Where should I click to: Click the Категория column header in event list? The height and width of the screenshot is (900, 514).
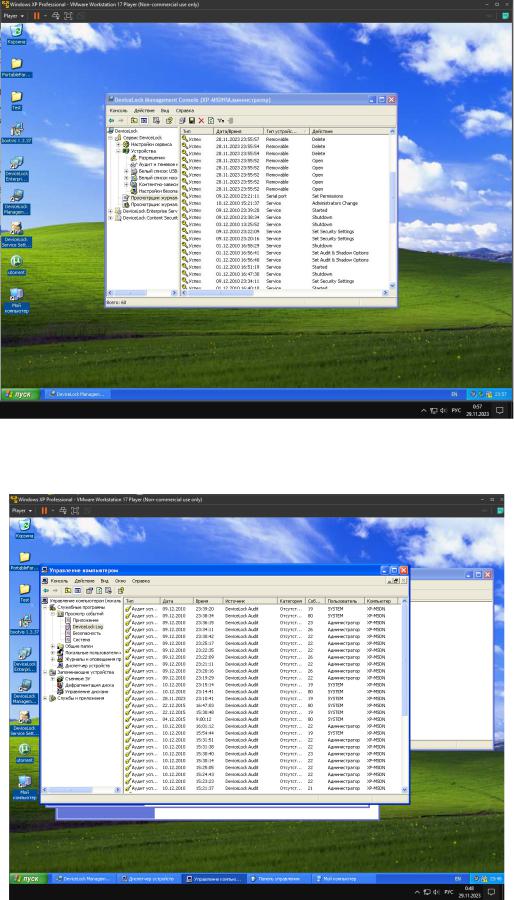pyautogui.click(x=291, y=600)
